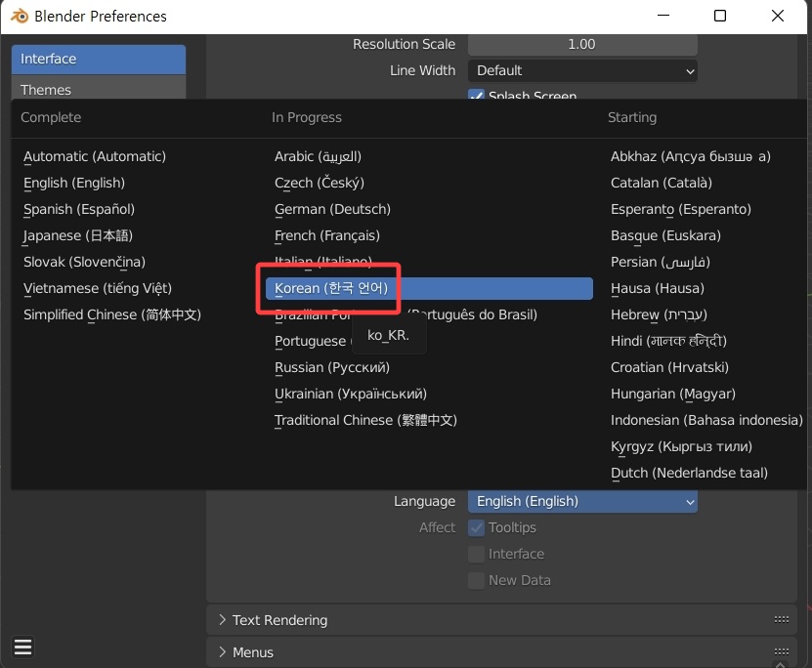Select Vietnamese language option
The height and width of the screenshot is (668, 812).
[x=98, y=288]
